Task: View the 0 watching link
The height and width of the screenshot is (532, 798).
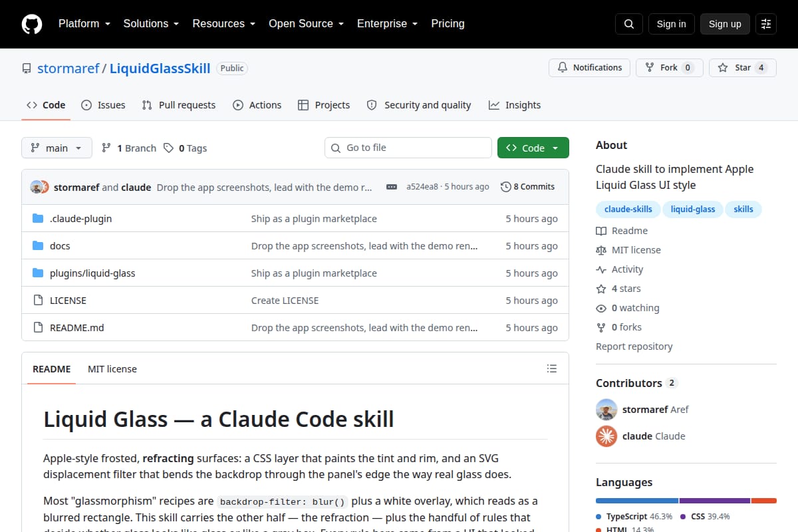Action: coord(628,308)
